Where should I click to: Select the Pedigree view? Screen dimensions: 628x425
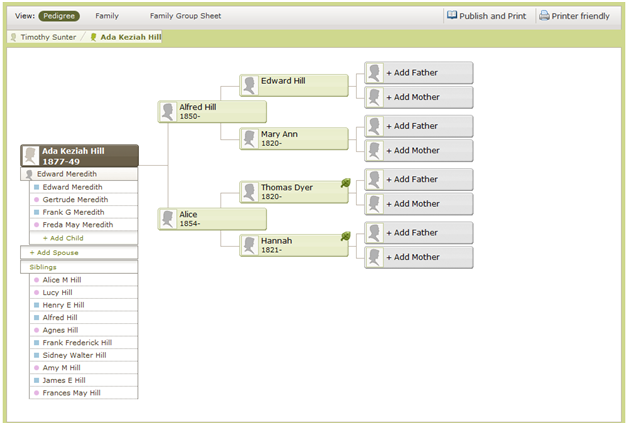(x=60, y=16)
